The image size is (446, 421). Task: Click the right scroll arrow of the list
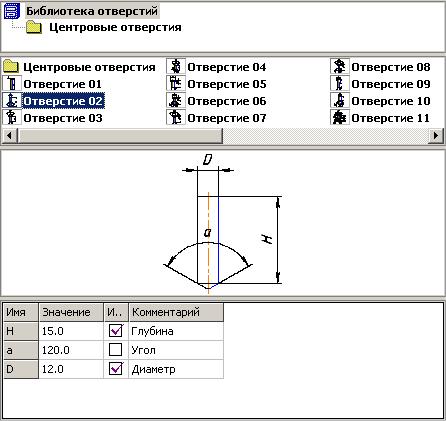(436, 136)
